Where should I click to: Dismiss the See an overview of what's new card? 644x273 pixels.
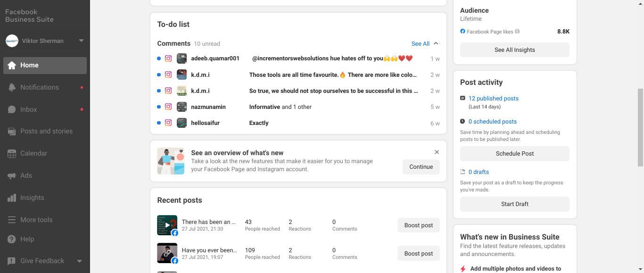coord(437,152)
